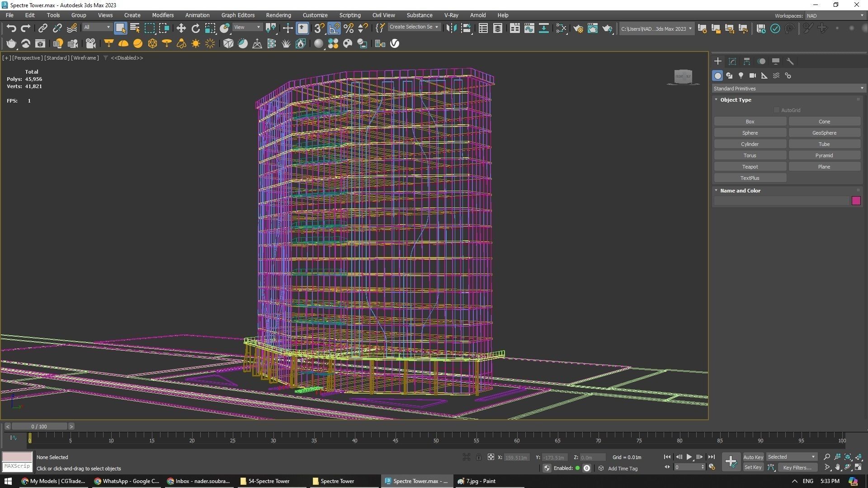Viewport: 868px width, 488px height.
Task: Toggle the 3D Snaps button
Action: click(x=319, y=28)
